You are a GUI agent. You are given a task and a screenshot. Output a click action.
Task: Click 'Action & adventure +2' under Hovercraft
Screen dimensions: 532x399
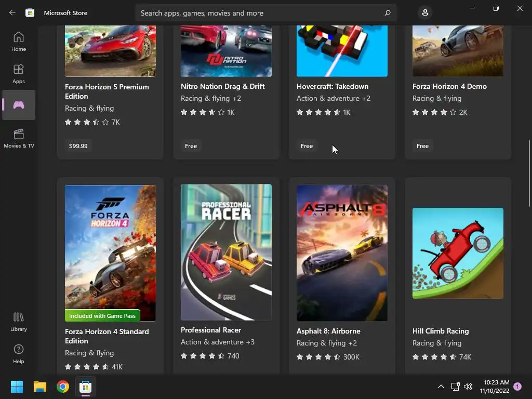334,98
